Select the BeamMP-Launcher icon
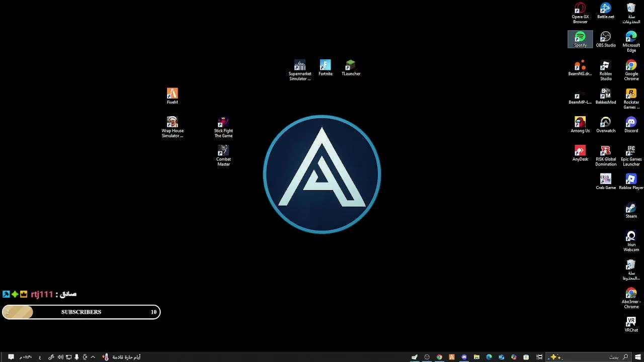644x362 pixels. click(x=580, y=97)
